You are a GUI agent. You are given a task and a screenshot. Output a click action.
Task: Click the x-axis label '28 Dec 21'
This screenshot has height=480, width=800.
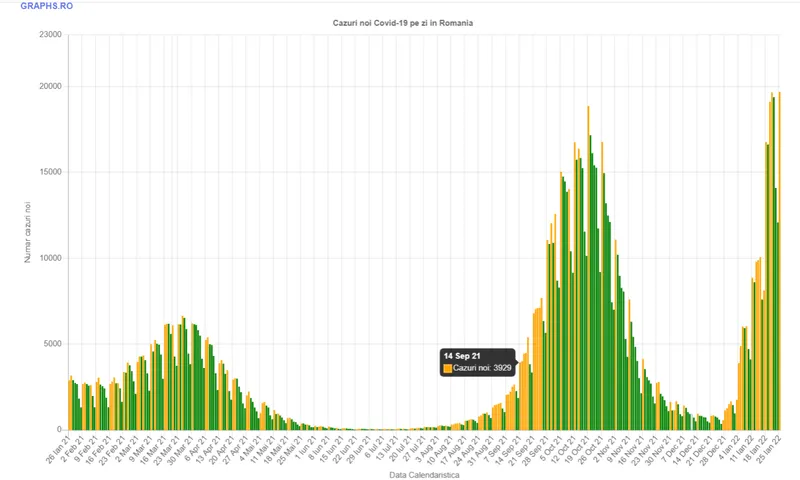pos(715,449)
